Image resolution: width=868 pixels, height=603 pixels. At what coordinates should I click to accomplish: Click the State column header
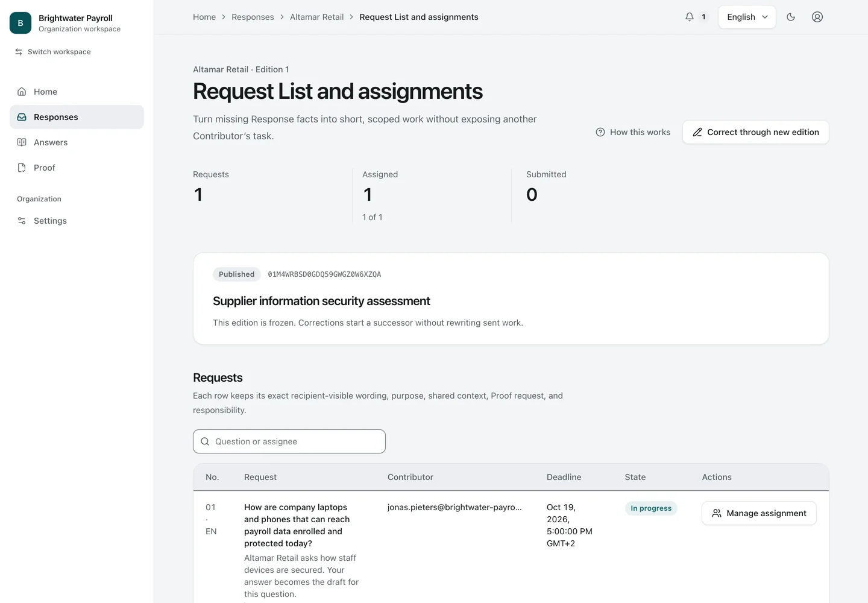[x=635, y=477]
